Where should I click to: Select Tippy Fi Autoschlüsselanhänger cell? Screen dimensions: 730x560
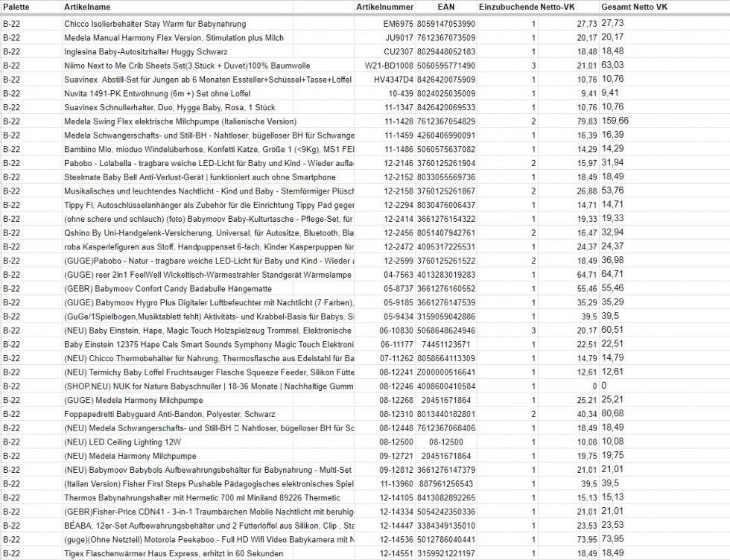tap(209, 206)
